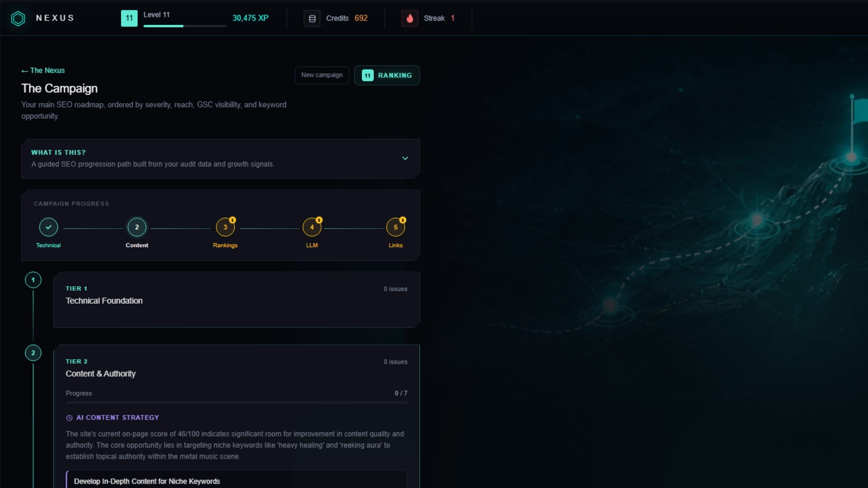This screenshot has width=868, height=488.
Task: Click the 'WHAT IS THIS?' heading
Action: point(58,153)
